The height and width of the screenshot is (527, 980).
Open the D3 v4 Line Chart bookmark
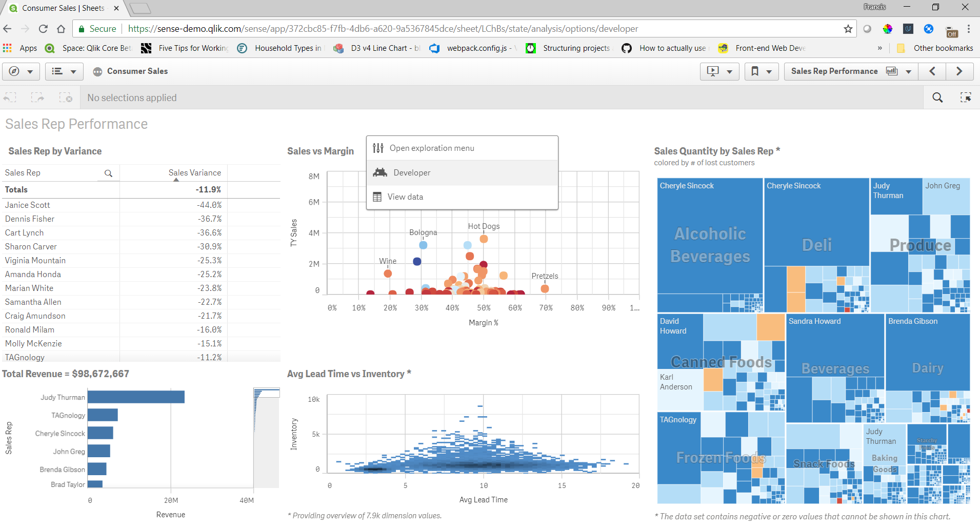[x=377, y=48]
